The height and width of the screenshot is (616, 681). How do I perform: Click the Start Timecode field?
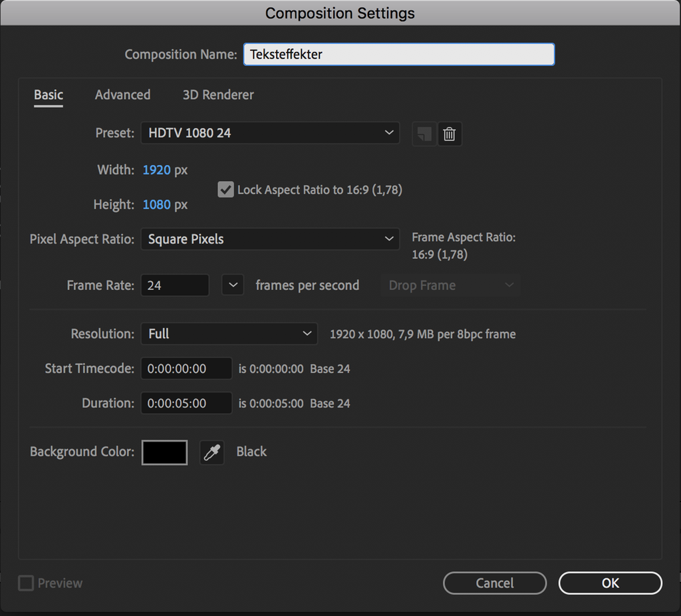[x=186, y=369]
